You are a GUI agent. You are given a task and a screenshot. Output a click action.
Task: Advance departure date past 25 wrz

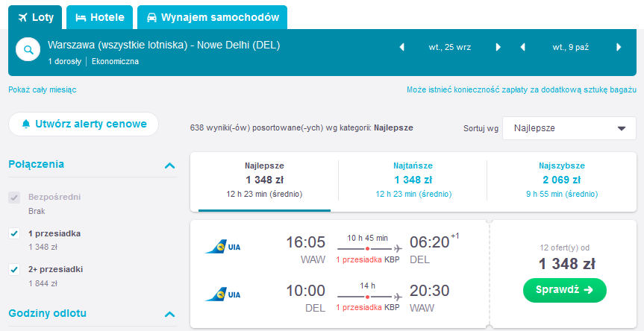point(498,47)
